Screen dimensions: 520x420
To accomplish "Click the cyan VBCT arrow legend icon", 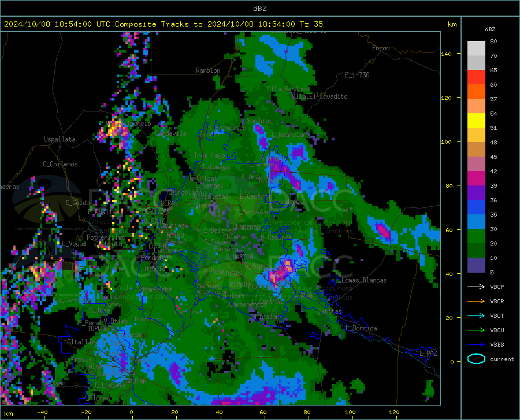I will click(x=476, y=315).
